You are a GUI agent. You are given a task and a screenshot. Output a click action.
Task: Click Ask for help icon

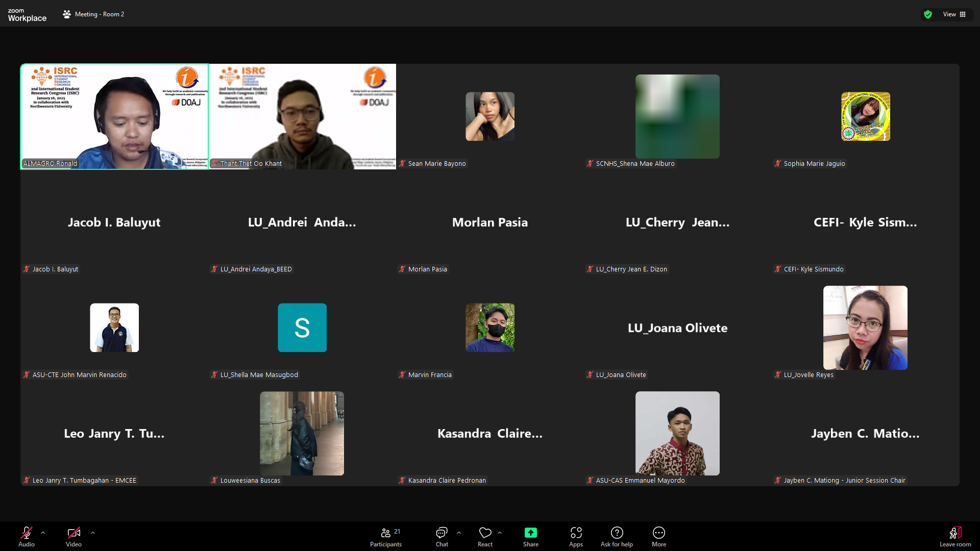click(x=617, y=533)
